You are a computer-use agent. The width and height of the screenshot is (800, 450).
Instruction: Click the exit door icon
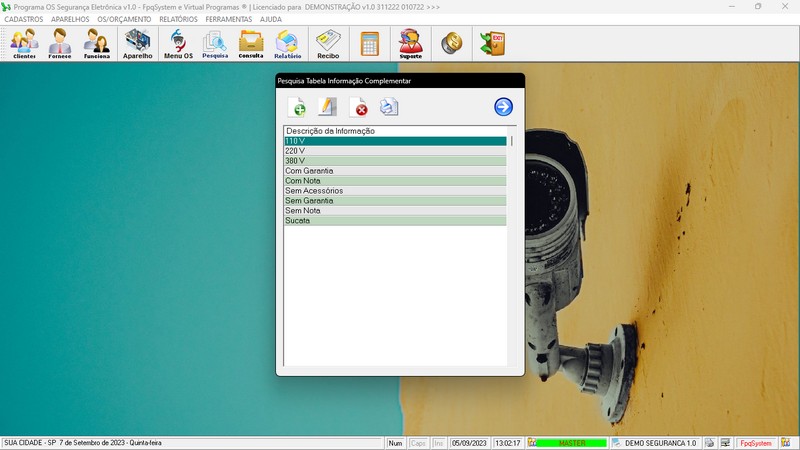[492, 44]
